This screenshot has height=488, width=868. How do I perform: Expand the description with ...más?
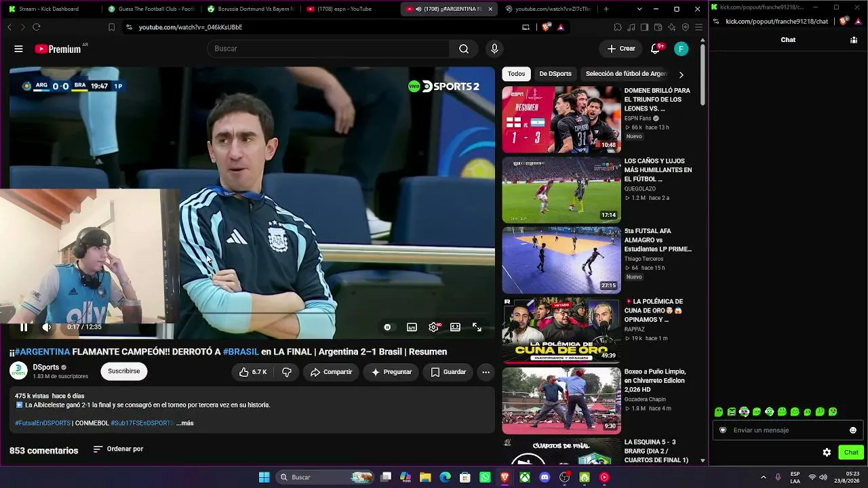185,423
